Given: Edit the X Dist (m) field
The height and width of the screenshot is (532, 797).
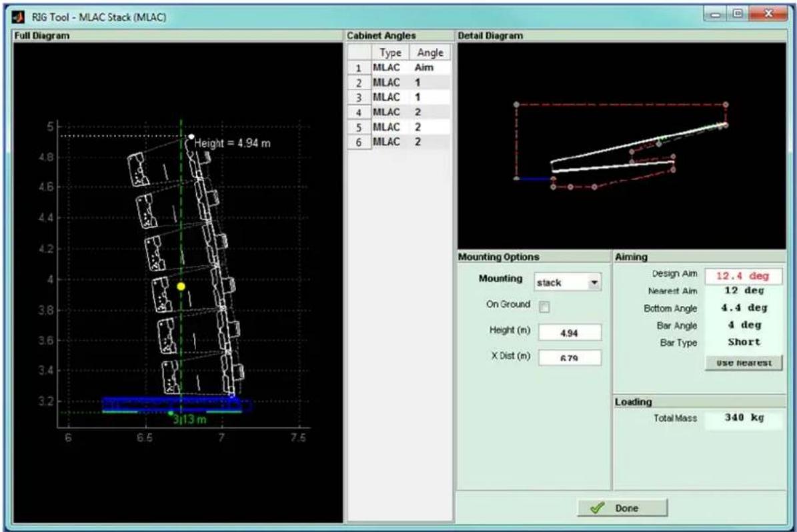Looking at the screenshot, I should pos(570,358).
